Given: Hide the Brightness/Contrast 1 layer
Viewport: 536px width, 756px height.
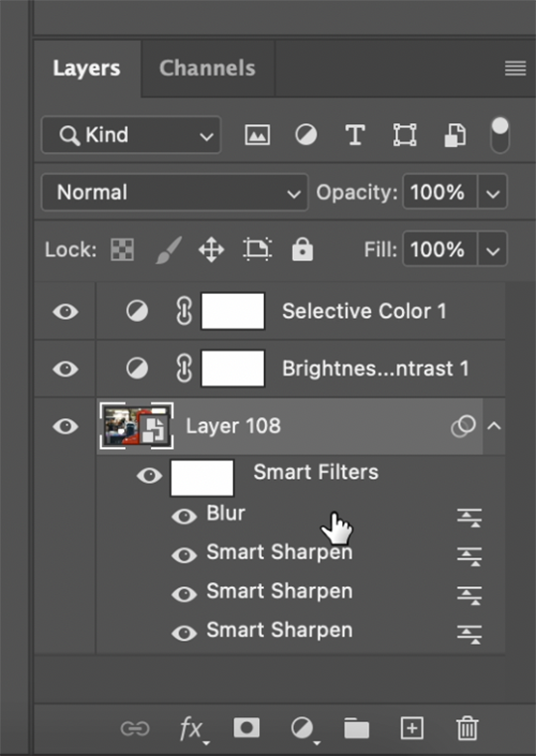Looking at the screenshot, I should [66, 369].
